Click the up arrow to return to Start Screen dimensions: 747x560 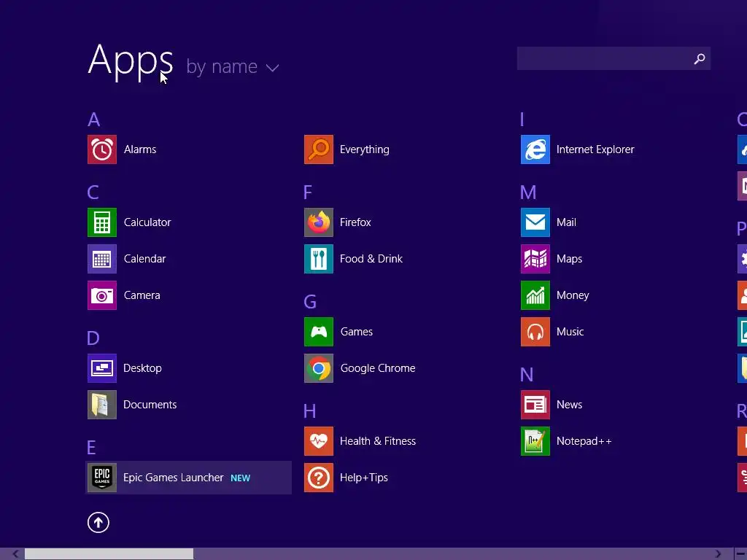(98, 522)
